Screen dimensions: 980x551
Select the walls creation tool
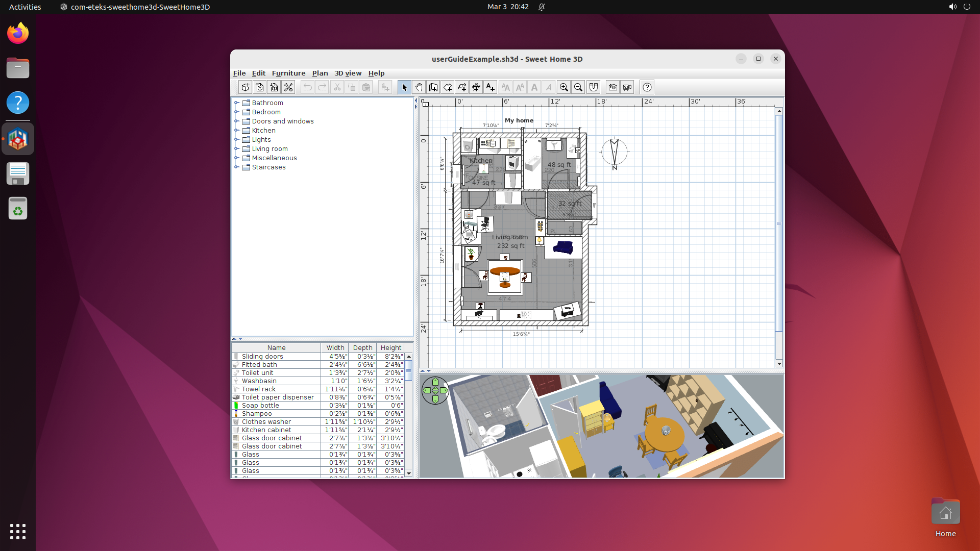(x=433, y=87)
